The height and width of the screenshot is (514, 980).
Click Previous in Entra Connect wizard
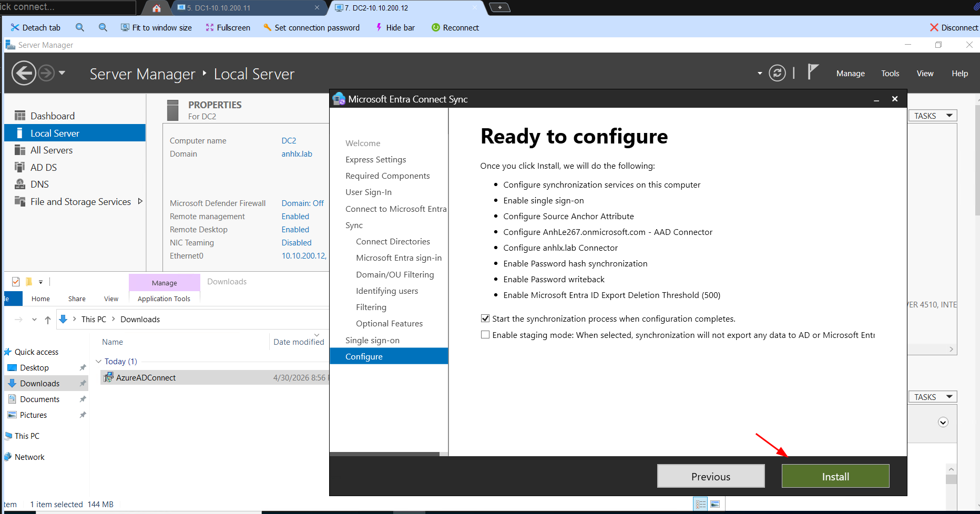(711, 476)
